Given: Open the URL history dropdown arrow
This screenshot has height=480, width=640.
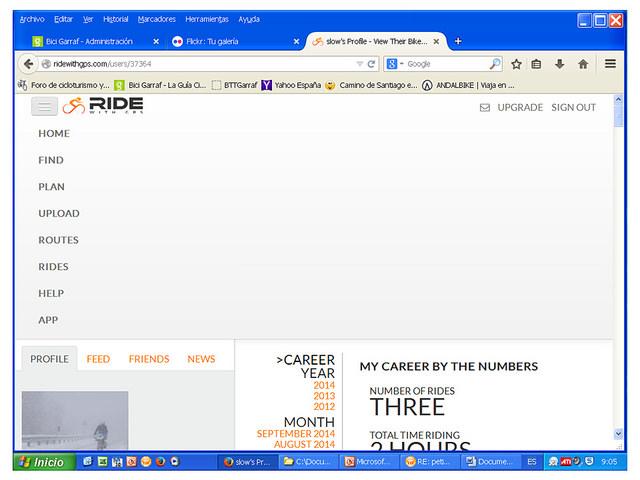Looking at the screenshot, I should pyautogui.click(x=360, y=64).
